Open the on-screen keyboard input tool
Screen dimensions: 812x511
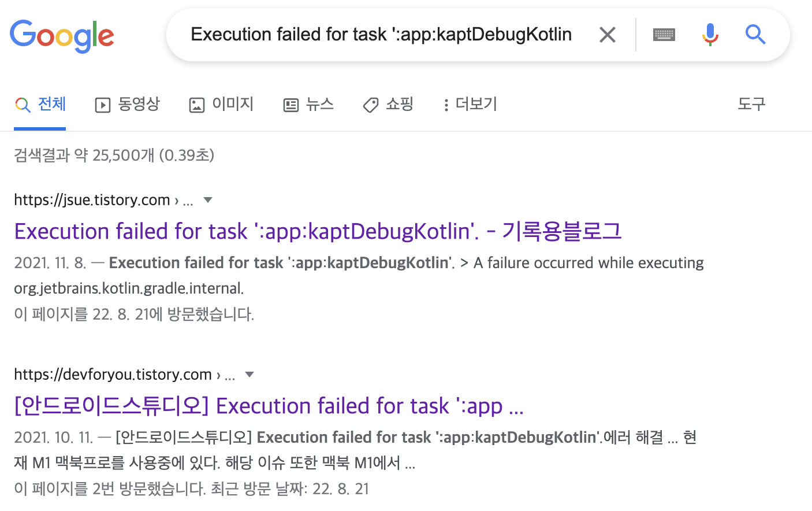tap(664, 35)
